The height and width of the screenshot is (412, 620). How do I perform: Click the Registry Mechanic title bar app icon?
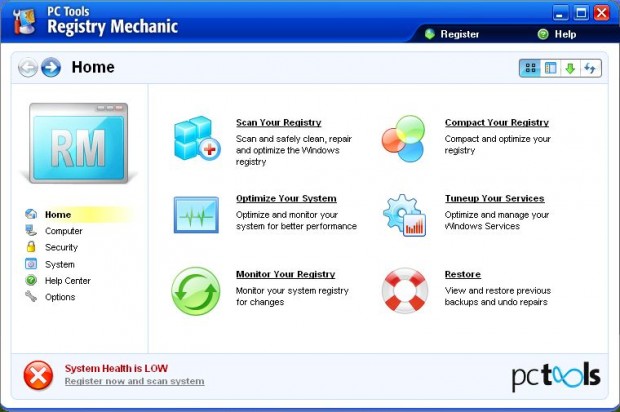[24, 21]
